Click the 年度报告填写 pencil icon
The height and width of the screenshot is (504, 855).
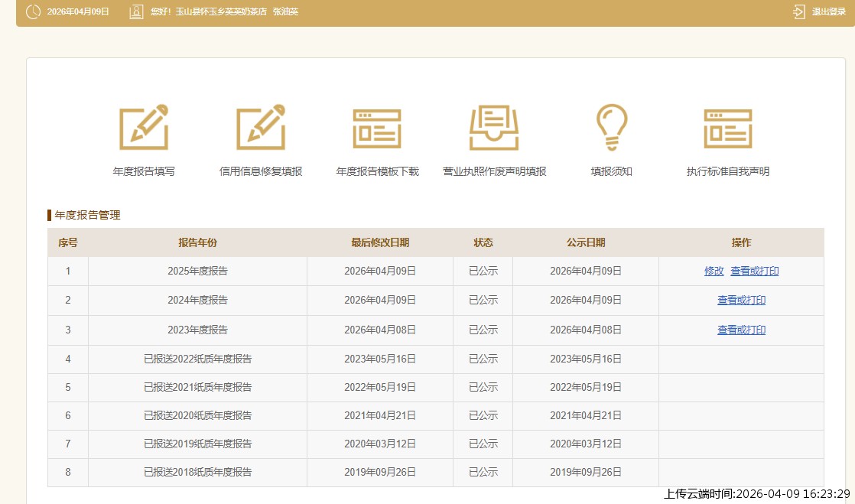coord(144,127)
